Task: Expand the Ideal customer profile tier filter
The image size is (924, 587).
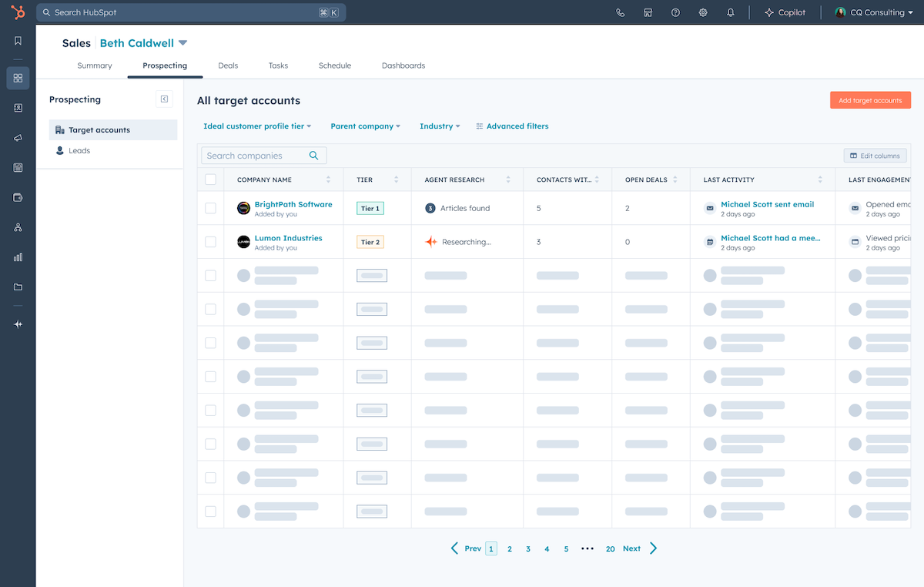Action: (x=257, y=126)
